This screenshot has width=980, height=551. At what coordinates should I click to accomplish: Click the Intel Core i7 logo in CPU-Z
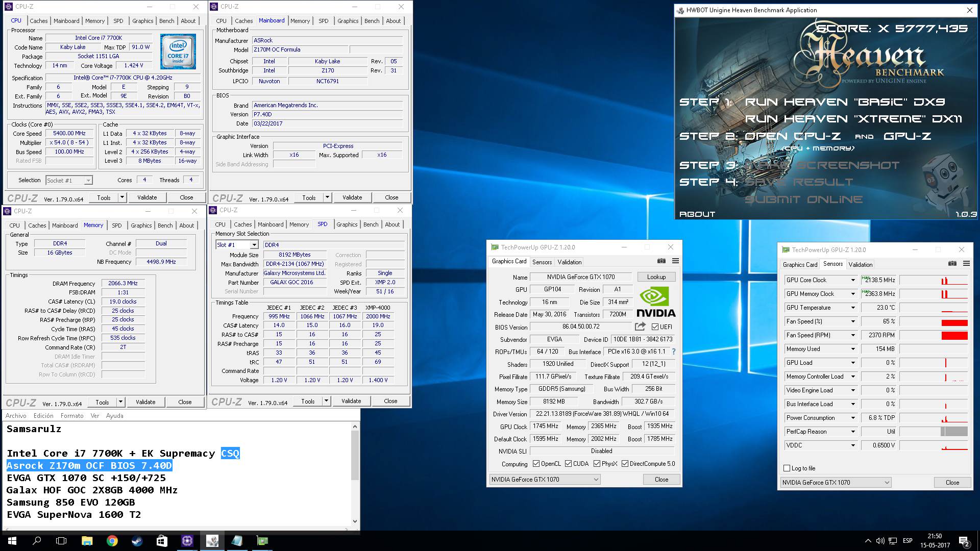pyautogui.click(x=178, y=52)
